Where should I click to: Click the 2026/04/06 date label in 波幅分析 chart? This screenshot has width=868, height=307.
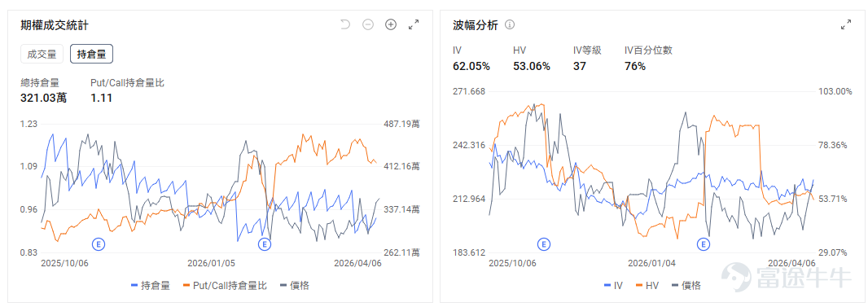click(x=791, y=263)
